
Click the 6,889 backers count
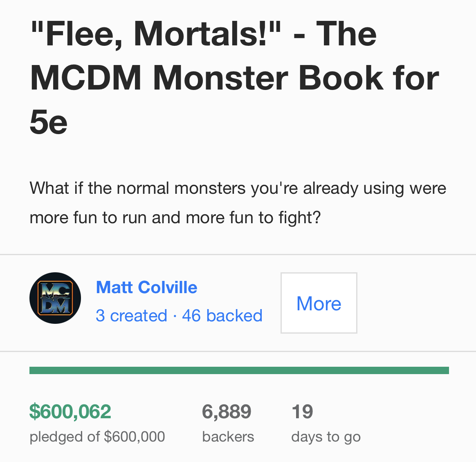click(x=227, y=412)
